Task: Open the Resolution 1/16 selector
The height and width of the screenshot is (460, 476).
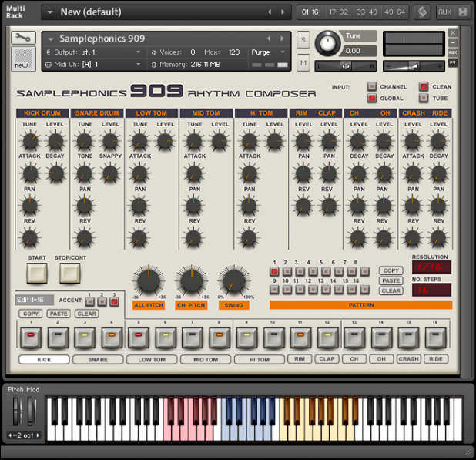Action: (x=431, y=267)
